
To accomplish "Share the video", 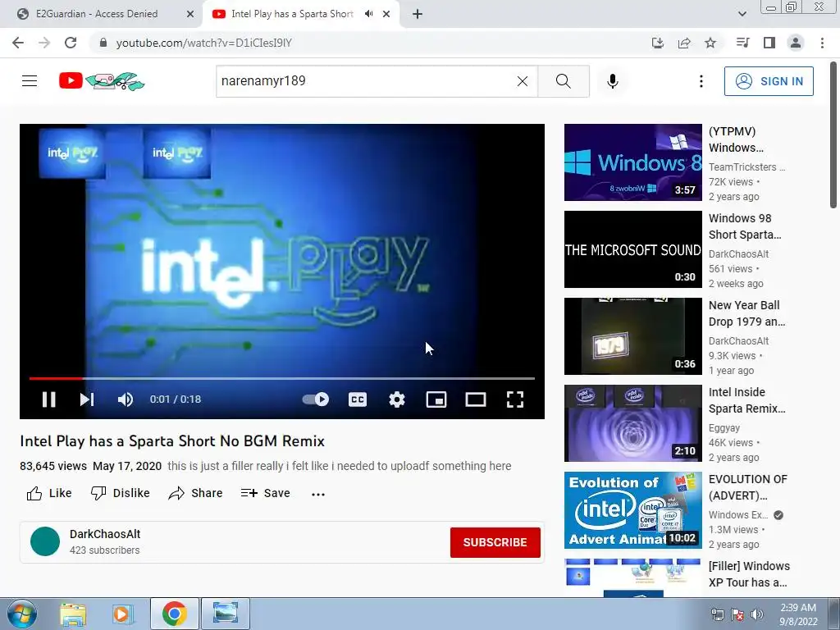I will [x=195, y=493].
